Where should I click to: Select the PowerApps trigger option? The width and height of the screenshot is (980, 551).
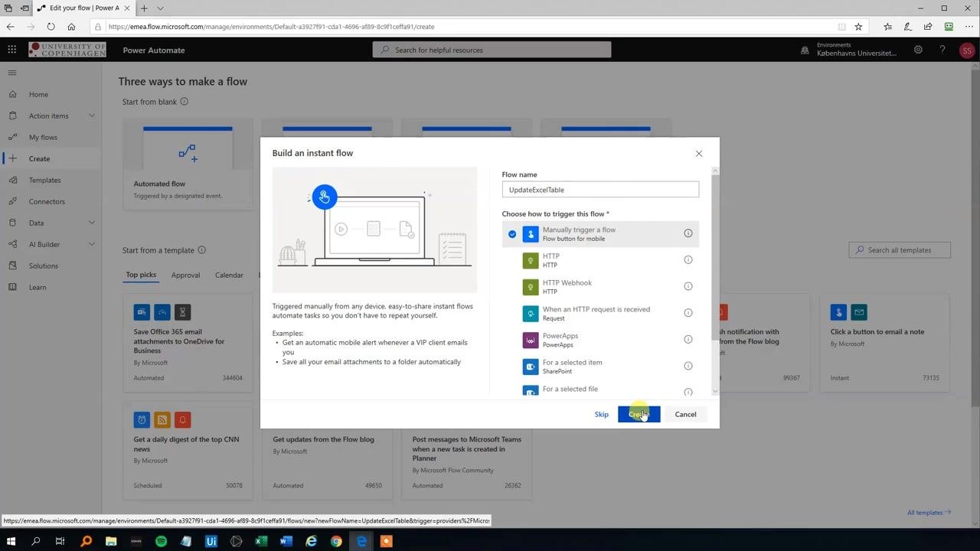tap(600, 340)
